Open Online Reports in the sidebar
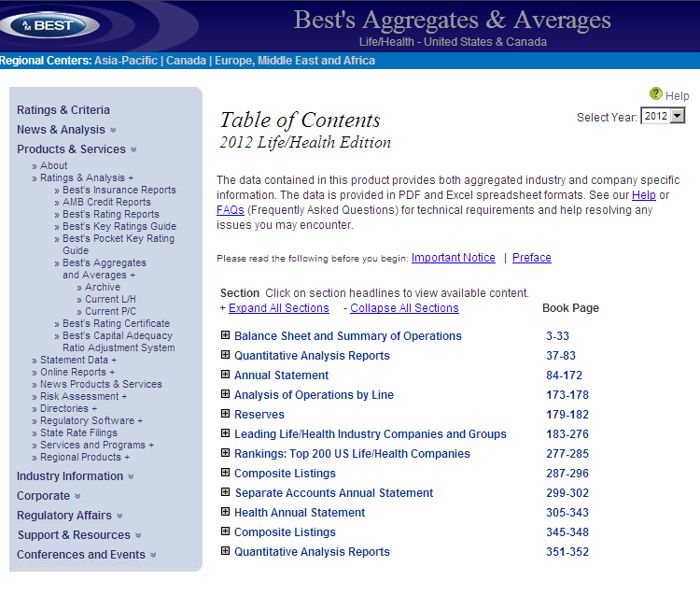The image size is (700, 595). click(77, 372)
